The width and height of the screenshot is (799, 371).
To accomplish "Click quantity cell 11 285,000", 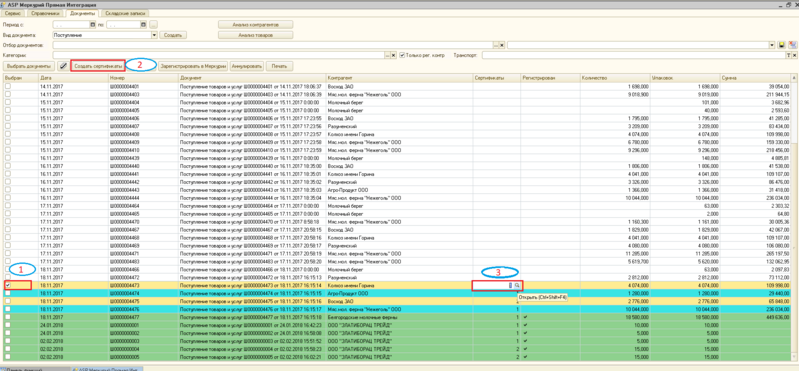I will [615, 253].
